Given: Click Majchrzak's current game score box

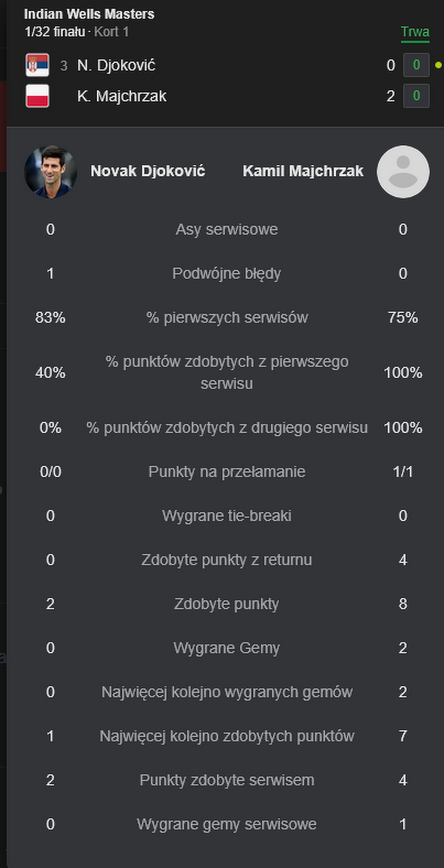Looking at the screenshot, I should (416, 95).
